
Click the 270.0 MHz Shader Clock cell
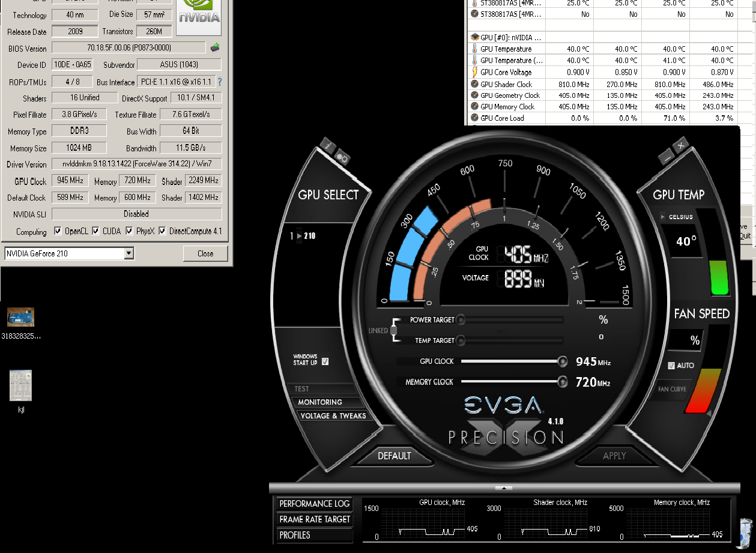(617, 84)
